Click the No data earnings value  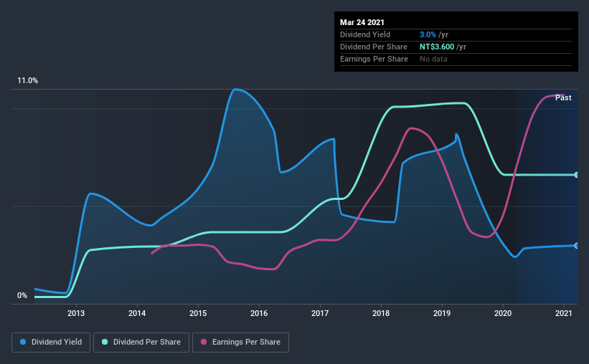click(x=433, y=59)
